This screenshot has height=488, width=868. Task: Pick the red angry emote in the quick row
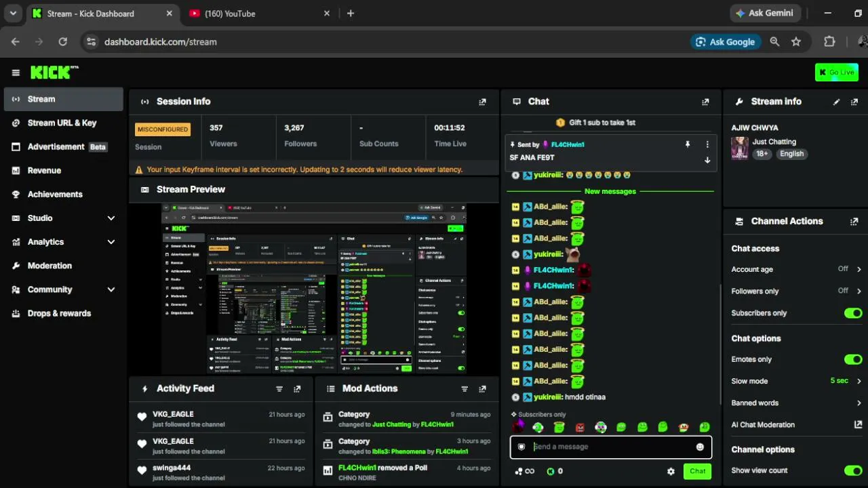point(580,427)
